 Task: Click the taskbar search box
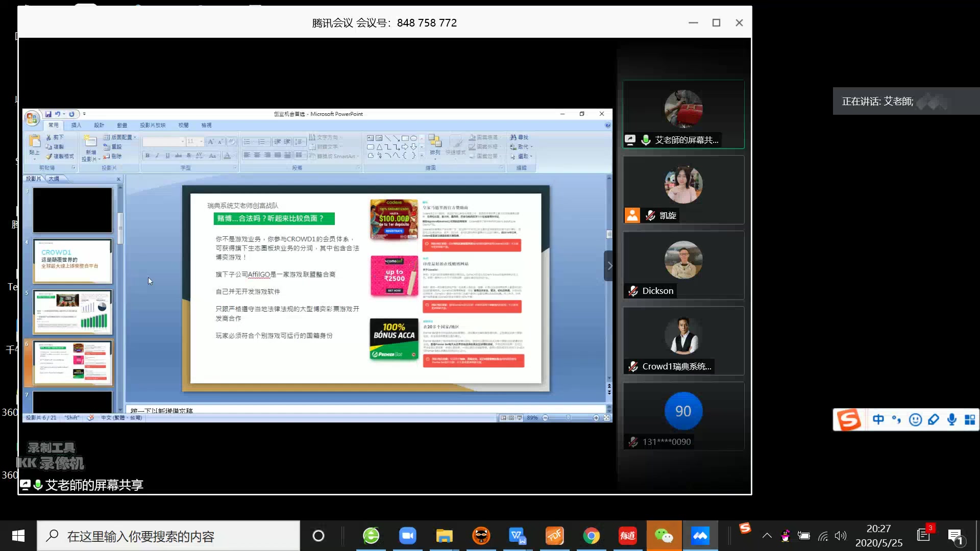pyautogui.click(x=168, y=536)
